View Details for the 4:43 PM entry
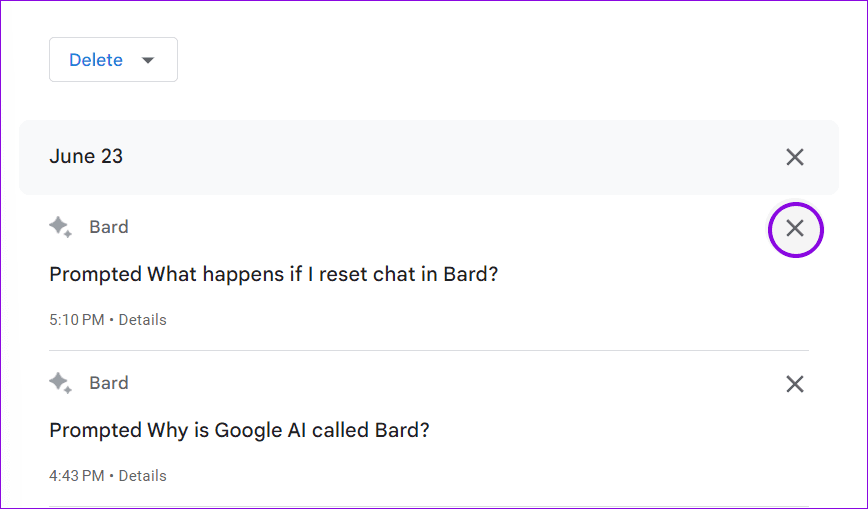The height and width of the screenshot is (510, 868). (142, 476)
